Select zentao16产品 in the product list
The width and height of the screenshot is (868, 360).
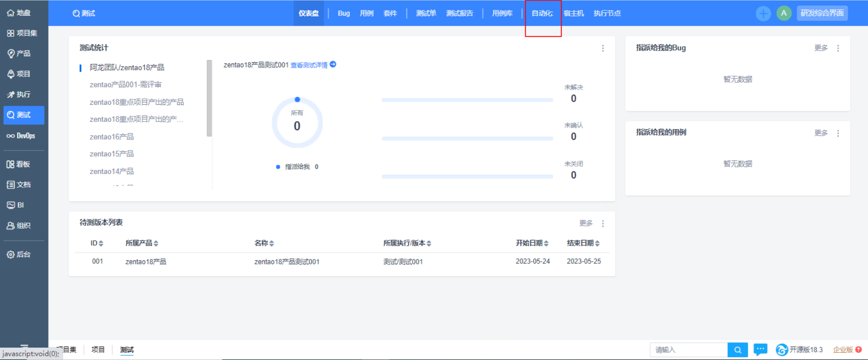[x=112, y=136]
